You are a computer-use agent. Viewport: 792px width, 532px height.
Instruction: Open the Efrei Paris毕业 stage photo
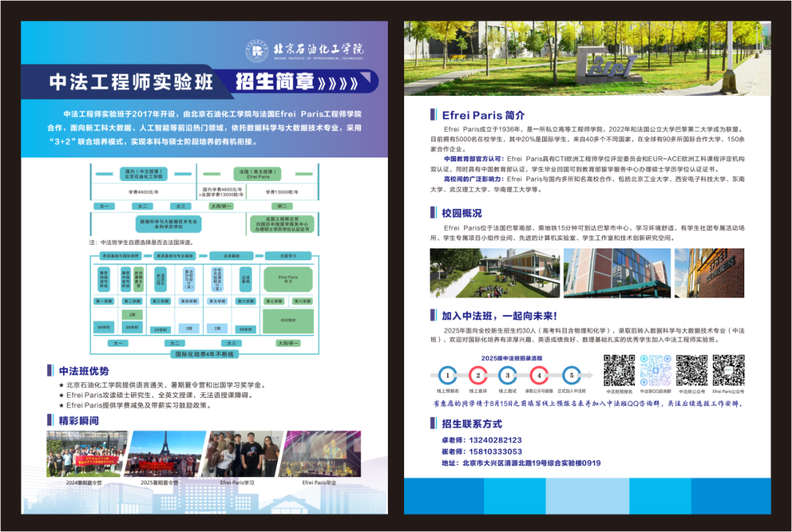tap(320, 454)
